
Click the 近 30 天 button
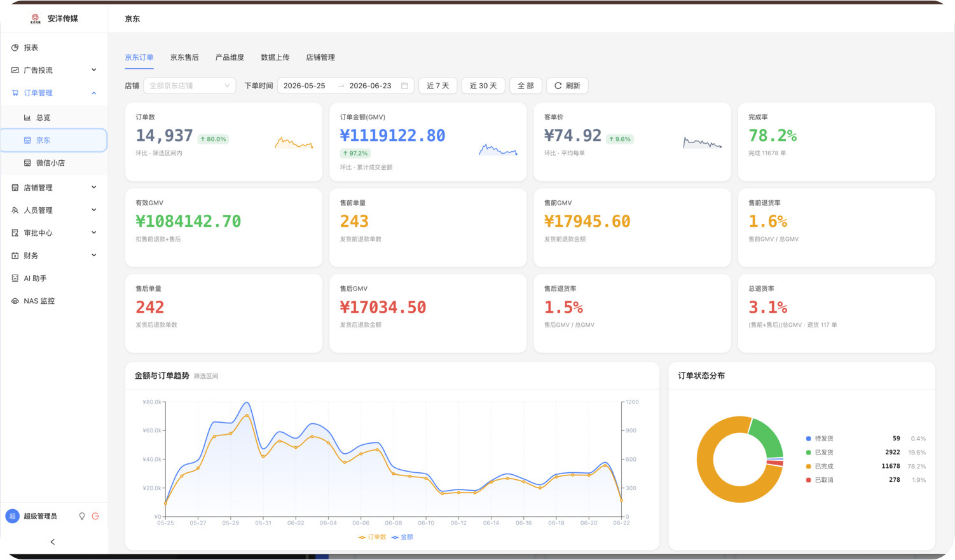click(483, 86)
